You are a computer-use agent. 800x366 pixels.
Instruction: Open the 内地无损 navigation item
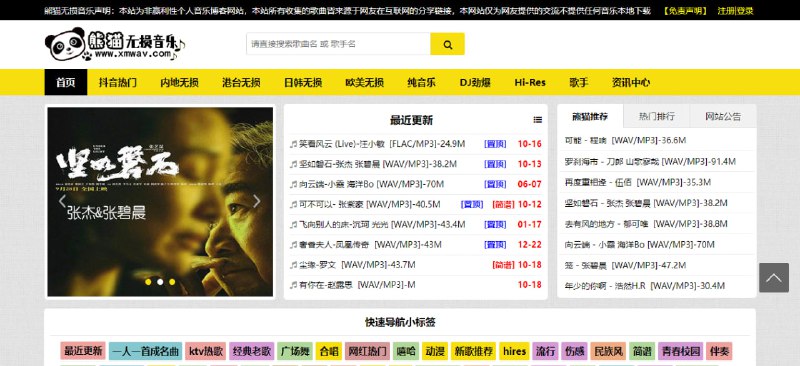(x=179, y=82)
